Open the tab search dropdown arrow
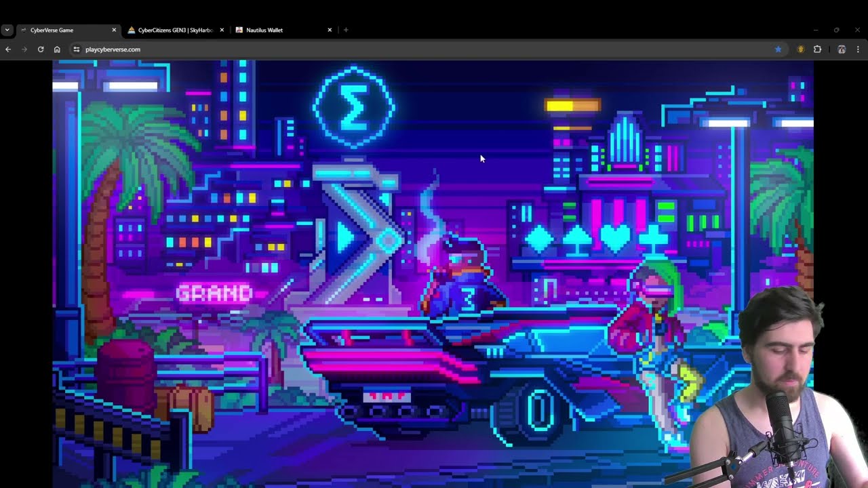Image resolution: width=868 pixels, height=488 pixels. (x=7, y=30)
